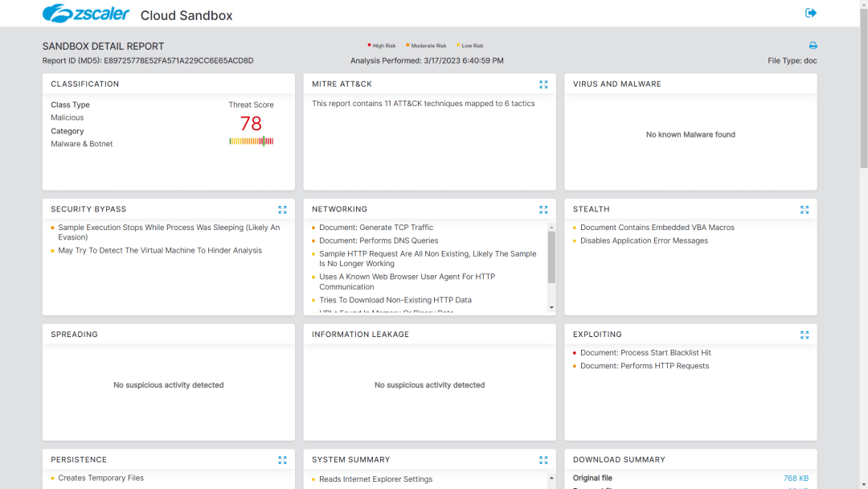Expand the Stealth panel
868x489 pixels.
pyautogui.click(x=805, y=210)
